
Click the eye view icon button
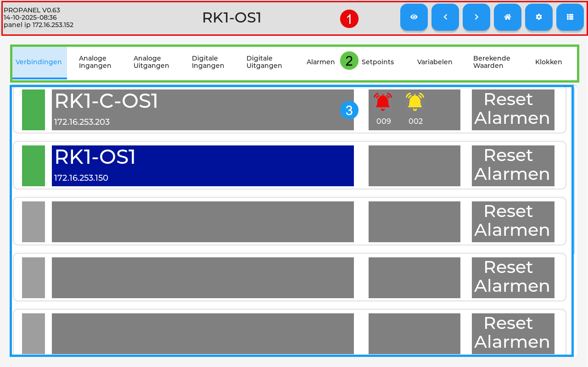pyautogui.click(x=414, y=17)
